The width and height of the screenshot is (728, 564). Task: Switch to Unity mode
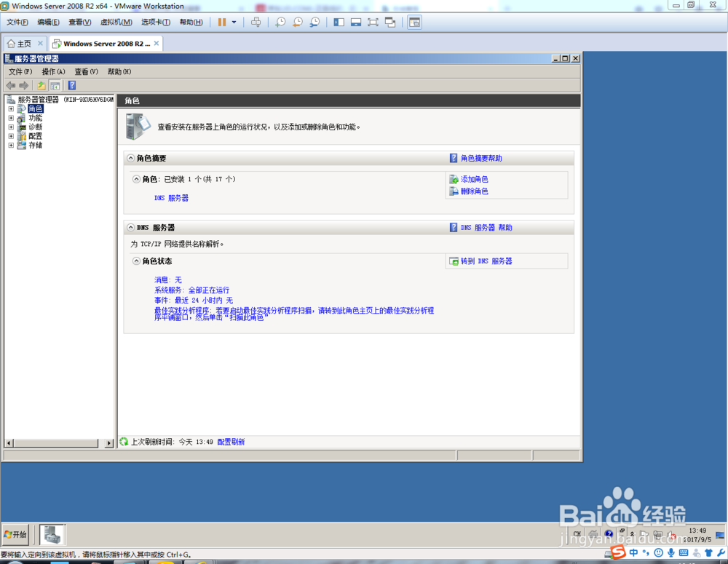(x=390, y=23)
